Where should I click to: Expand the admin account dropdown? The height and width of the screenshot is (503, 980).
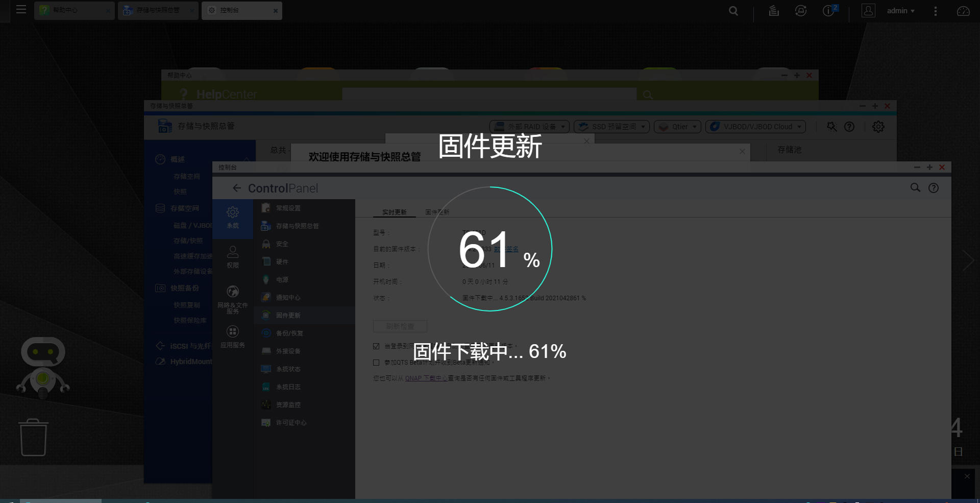900,10
